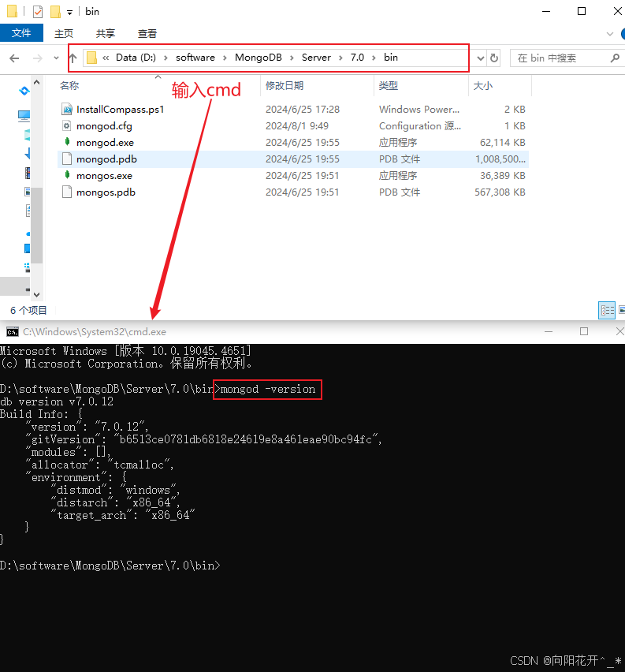This screenshot has width=625, height=672.
Task: Sort by 修改日期 column header
Action: [x=285, y=86]
